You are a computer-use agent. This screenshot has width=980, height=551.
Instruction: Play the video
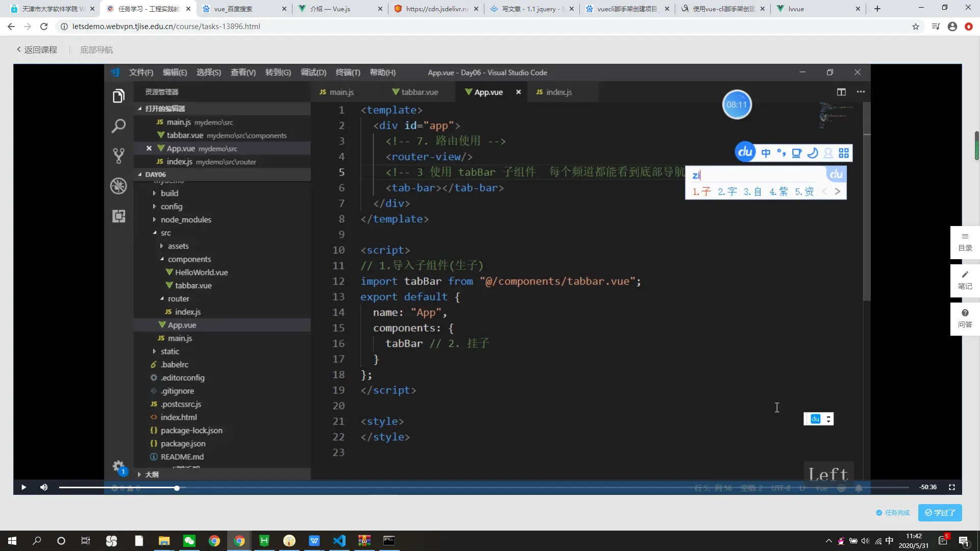(23, 487)
